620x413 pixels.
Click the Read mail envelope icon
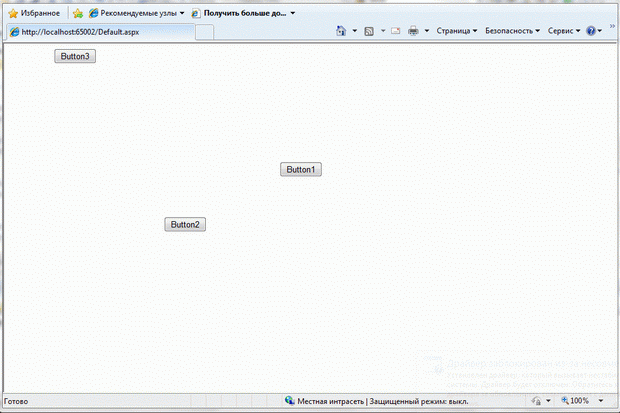click(x=396, y=31)
